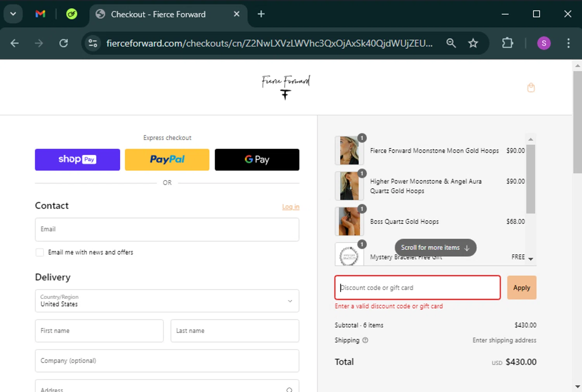The width and height of the screenshot is (582, 392).
Task: Click the address bar URL
Action: (x=269, y=43)
